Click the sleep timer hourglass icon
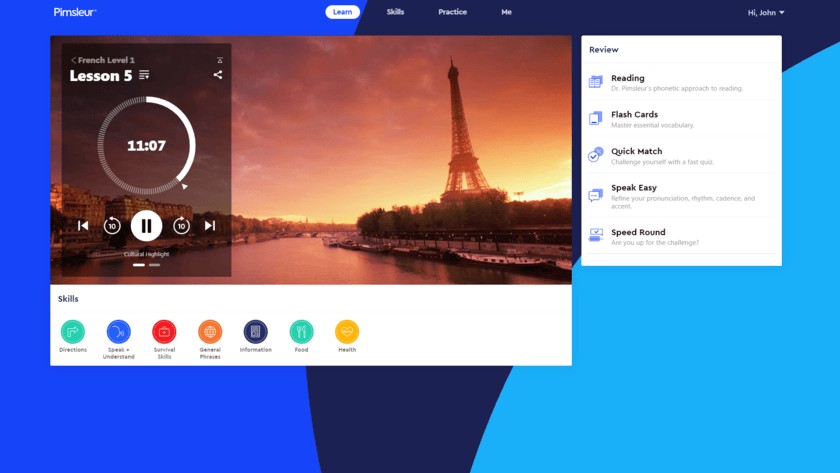The height and width of the screenshot is (473, 840). [220, 60]
